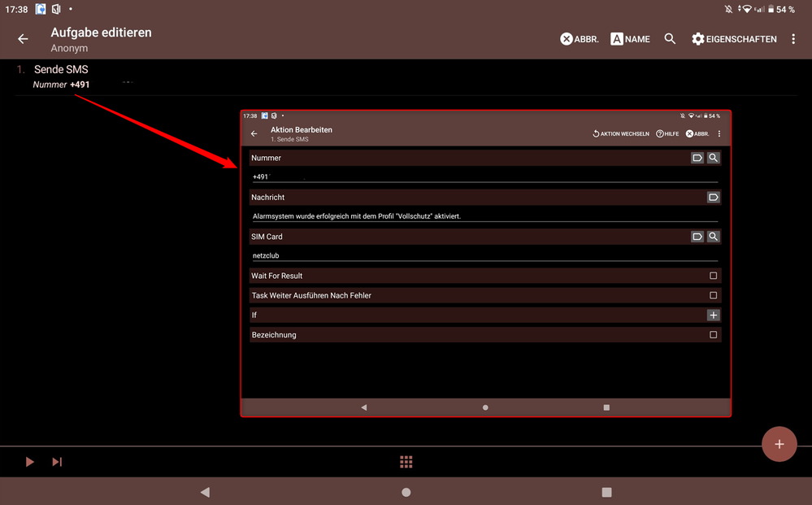
Task: Add new action with plus button
Action: pos(779,444)
